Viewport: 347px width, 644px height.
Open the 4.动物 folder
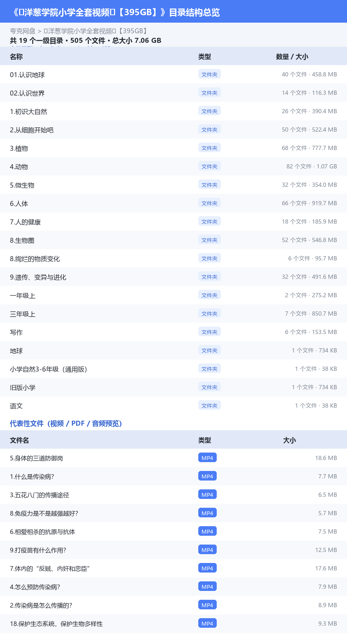(19, 167)
